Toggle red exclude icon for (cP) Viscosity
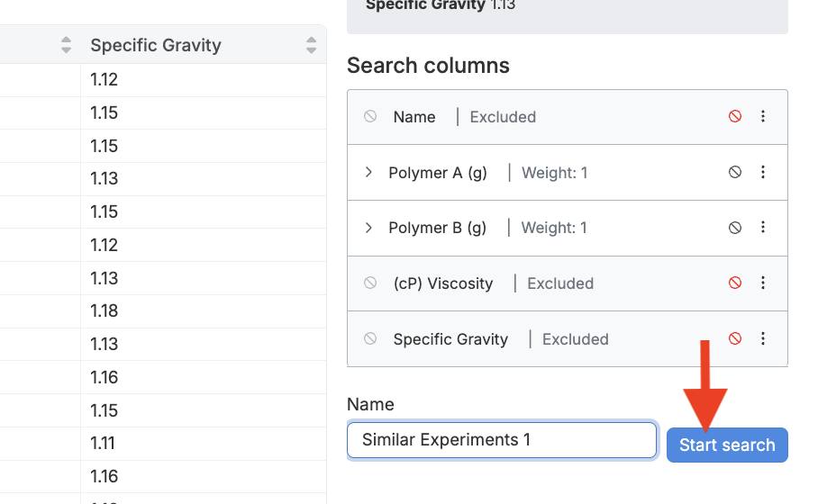 click(x=735, y=283)
